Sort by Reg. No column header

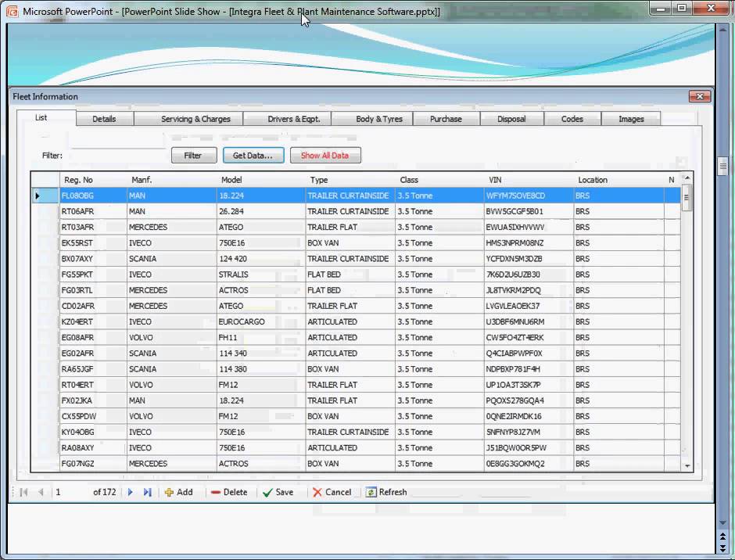coord(93,180)
